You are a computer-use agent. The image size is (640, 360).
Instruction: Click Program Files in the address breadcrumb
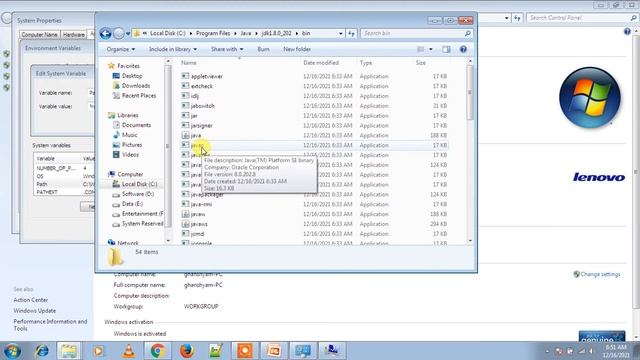point(213,33)
